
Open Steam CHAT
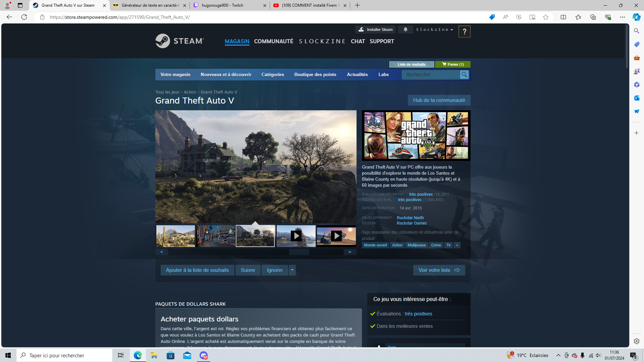click(x=358, y=41)
